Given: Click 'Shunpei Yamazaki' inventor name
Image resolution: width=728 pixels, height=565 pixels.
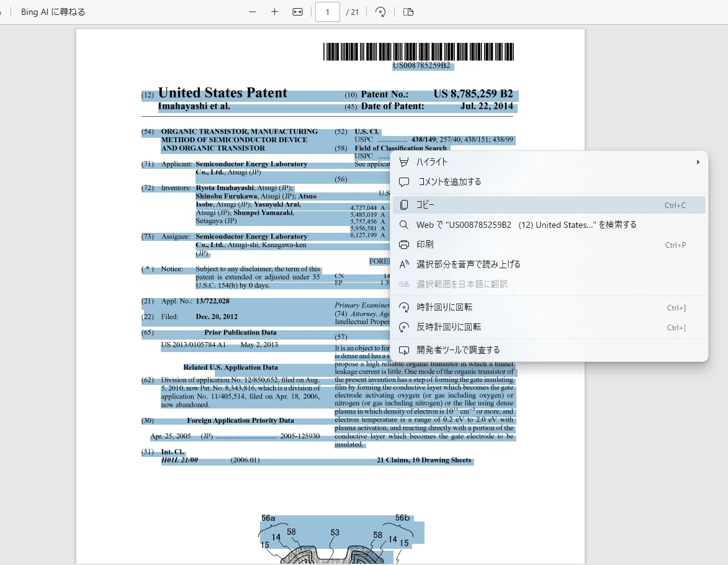Looking at the screenshot, I should pos(263,213).
